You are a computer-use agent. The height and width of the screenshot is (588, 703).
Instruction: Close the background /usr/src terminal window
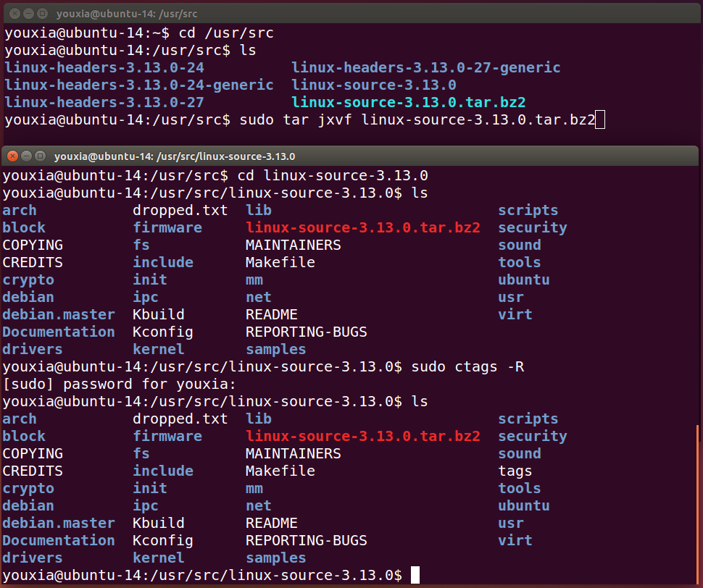(x=14, y=14)
